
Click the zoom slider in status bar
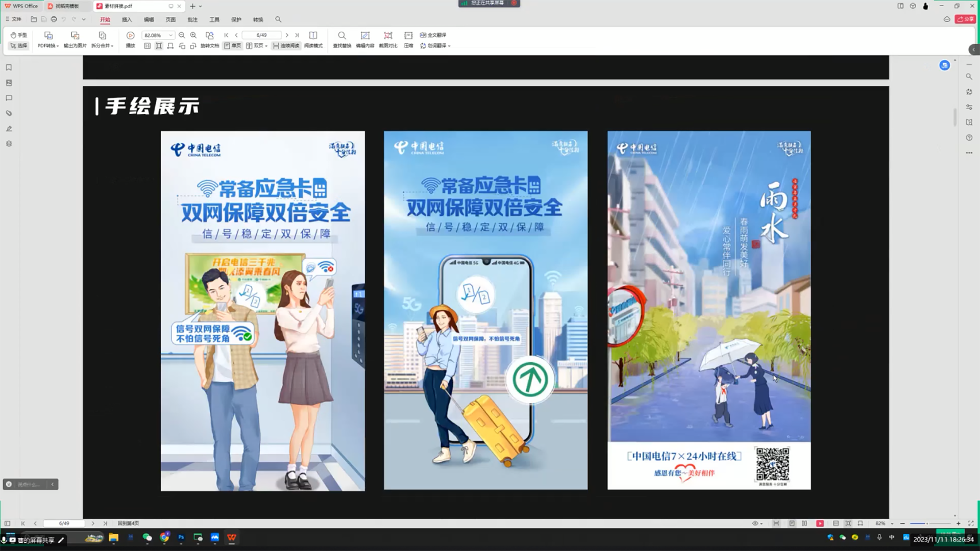tap(926, 523)
